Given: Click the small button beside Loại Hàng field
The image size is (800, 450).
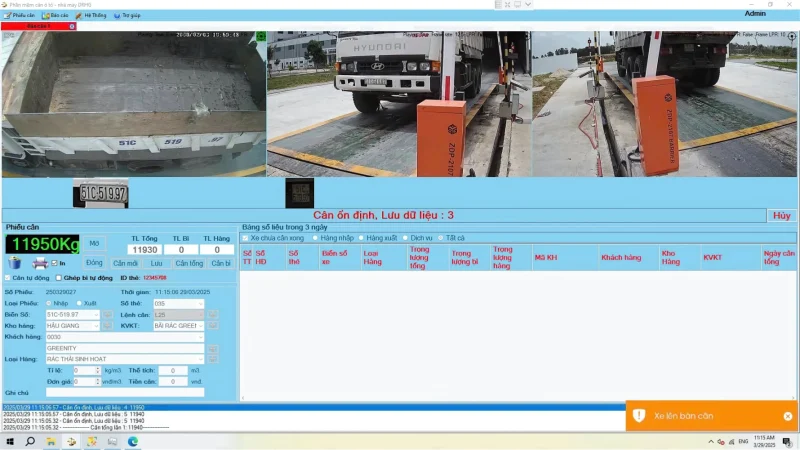Looking at the screenshot, I should click(213, 358).
